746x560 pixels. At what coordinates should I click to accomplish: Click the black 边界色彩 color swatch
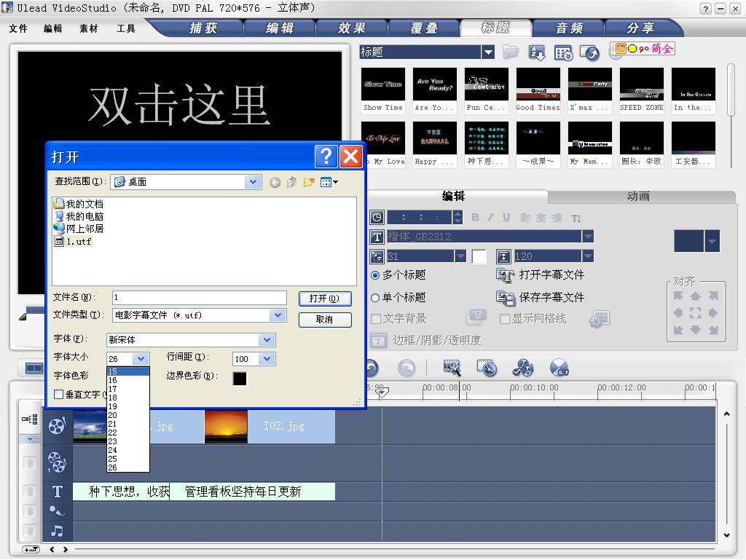(240, 378)
